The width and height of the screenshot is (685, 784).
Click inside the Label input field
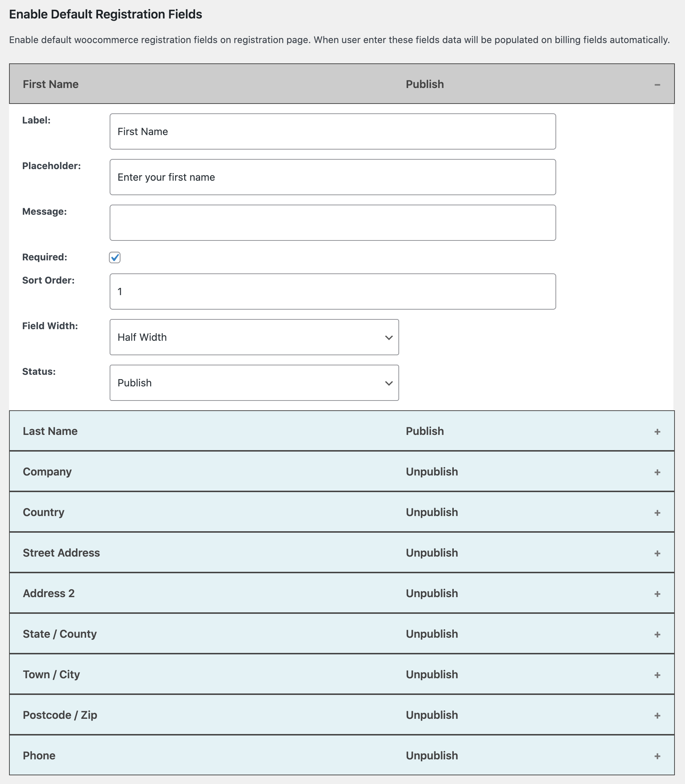click(x=332, y=131)
